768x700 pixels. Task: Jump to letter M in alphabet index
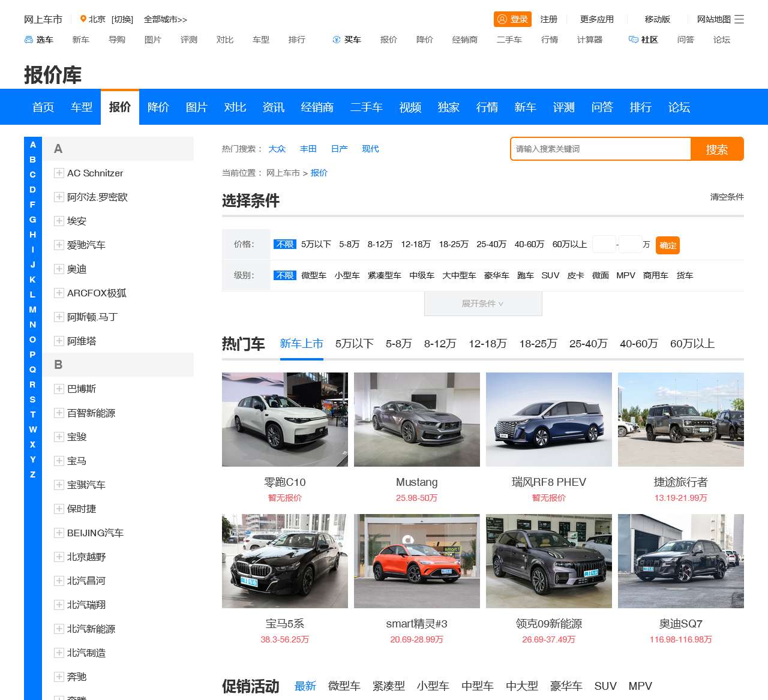pyautogui.click(x=33, y=310)
